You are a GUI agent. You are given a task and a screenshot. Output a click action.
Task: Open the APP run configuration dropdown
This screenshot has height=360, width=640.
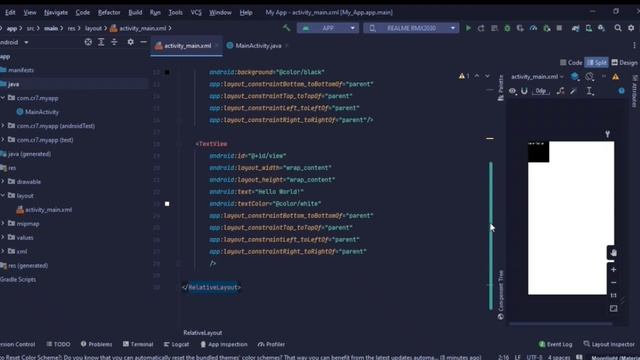click(328, 28)
